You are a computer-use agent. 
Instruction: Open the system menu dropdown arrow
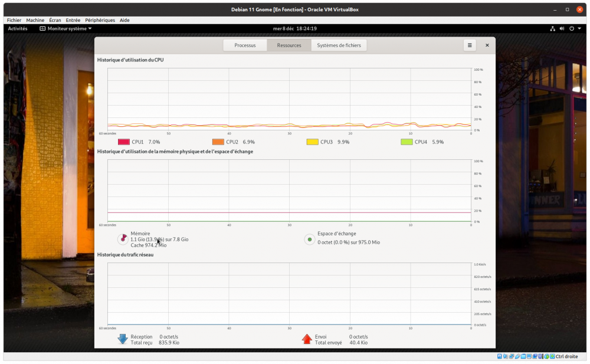pyautogui.click(x=579, y=28)
